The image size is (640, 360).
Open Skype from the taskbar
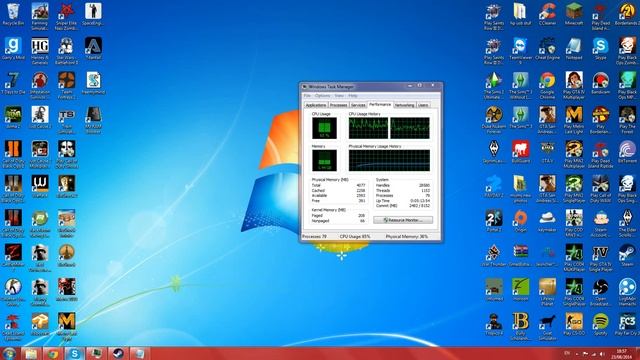[x=74, y=353]
